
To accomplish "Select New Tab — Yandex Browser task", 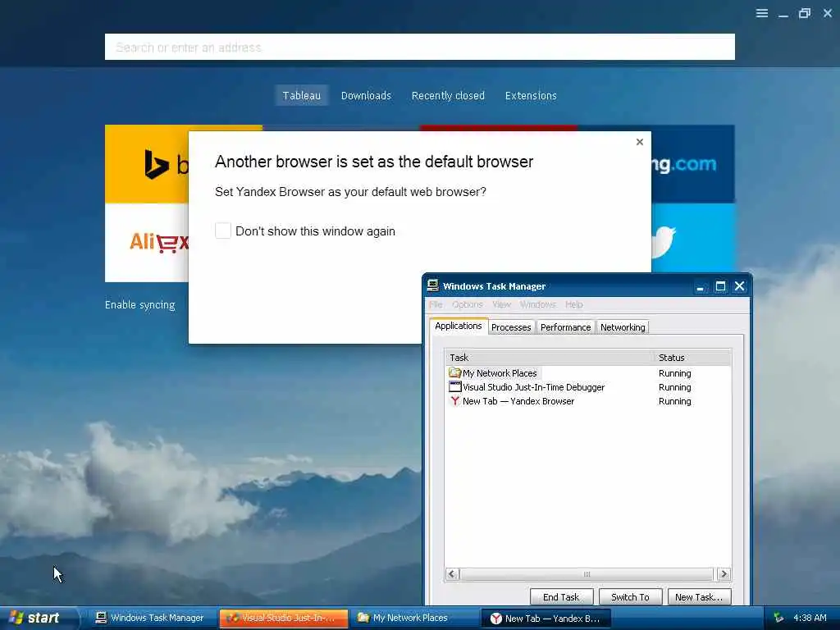I will 588,400.
